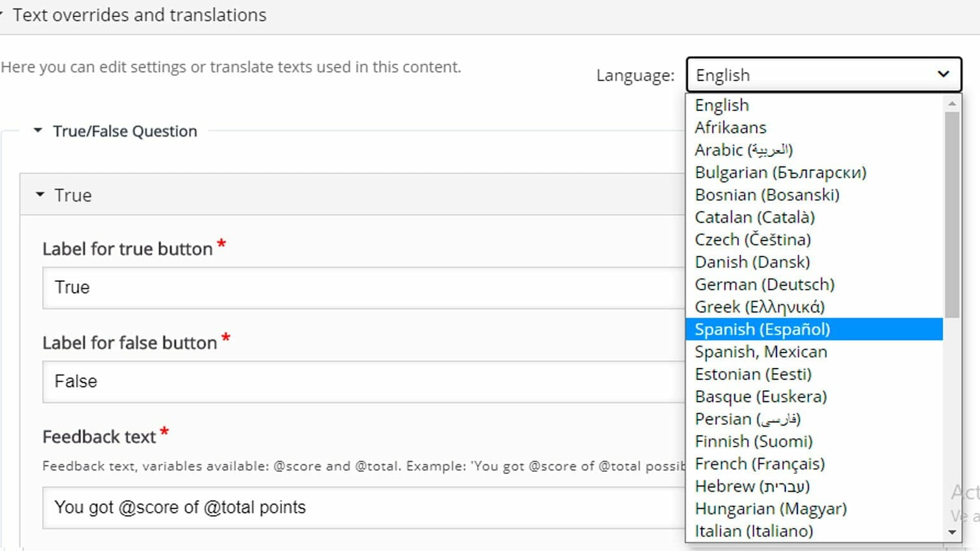980x551 pixels.
Task: Pick Bosnian (Bosanski) language option
Action: pyautogui.click(x=814, y=195)
